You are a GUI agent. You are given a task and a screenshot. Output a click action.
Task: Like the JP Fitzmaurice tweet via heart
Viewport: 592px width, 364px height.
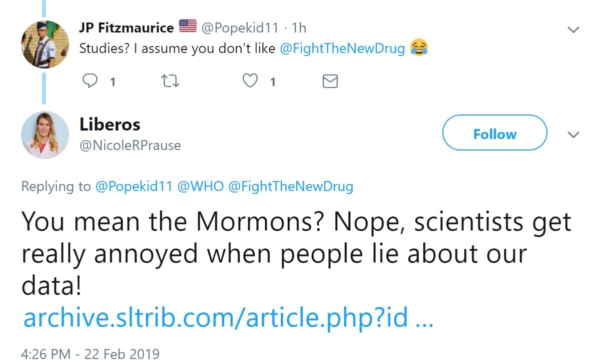click(x=250, y=81)
